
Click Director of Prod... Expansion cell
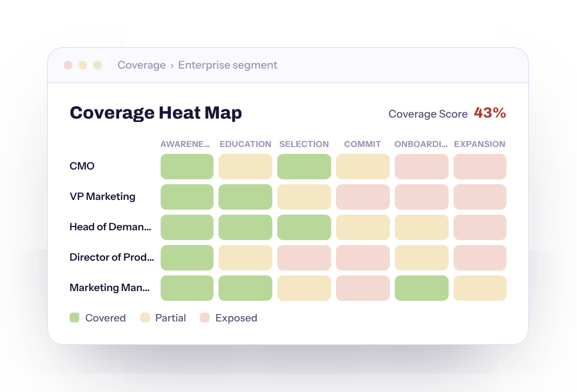pyautogui.click(x=480, y=258)
